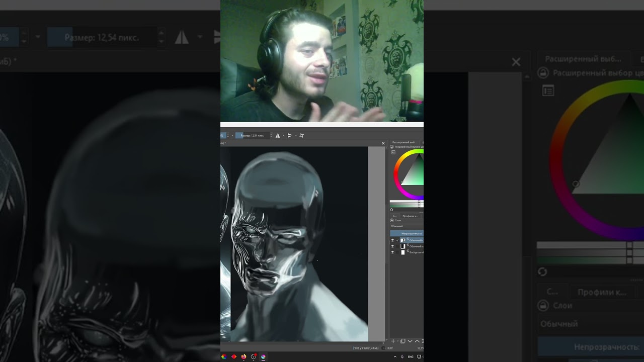This screenshot has height=362, width=644.
Task: Lock the Слои layers docker
Action: click(392, 220)
